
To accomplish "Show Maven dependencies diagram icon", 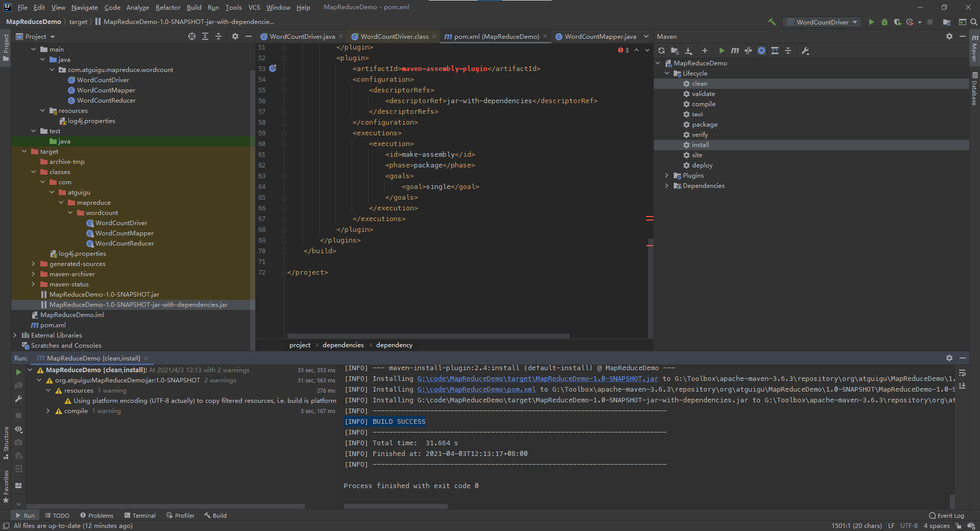I will [775, 51].
